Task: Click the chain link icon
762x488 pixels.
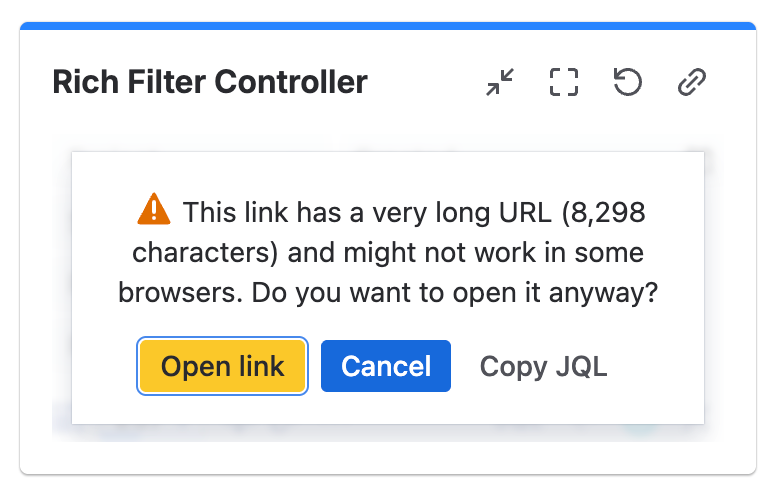Action: [692, 82]
